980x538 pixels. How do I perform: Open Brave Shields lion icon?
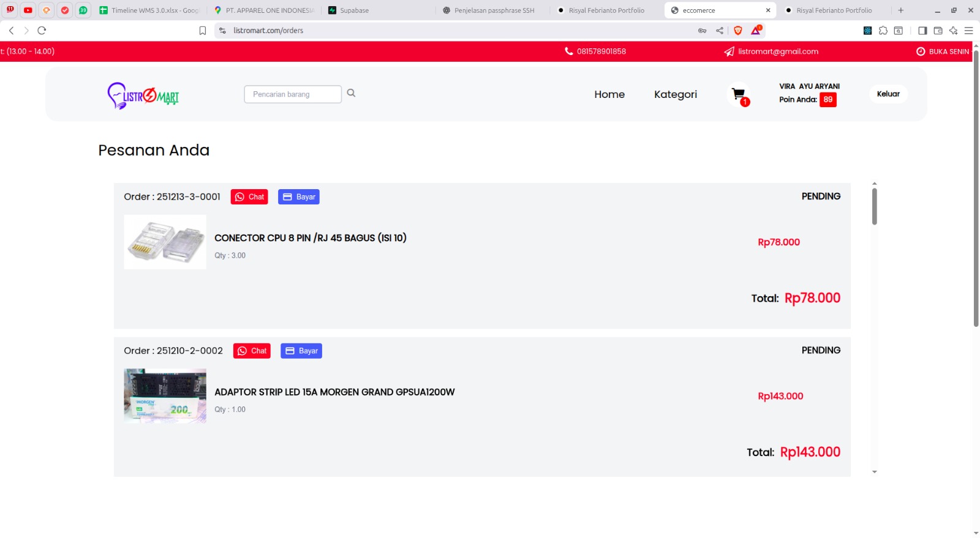(738, 31)
